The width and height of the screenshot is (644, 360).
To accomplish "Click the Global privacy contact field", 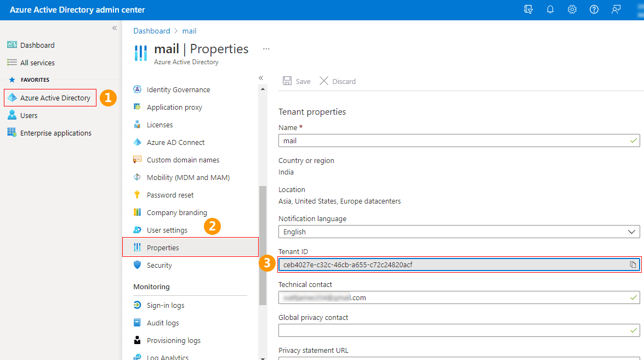I will coord(455,330).
